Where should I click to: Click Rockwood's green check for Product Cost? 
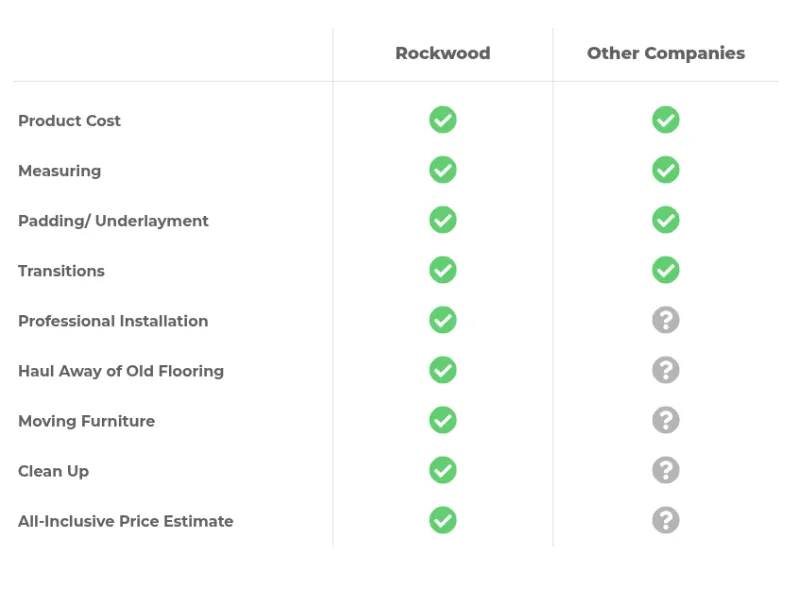coord(443,120)
